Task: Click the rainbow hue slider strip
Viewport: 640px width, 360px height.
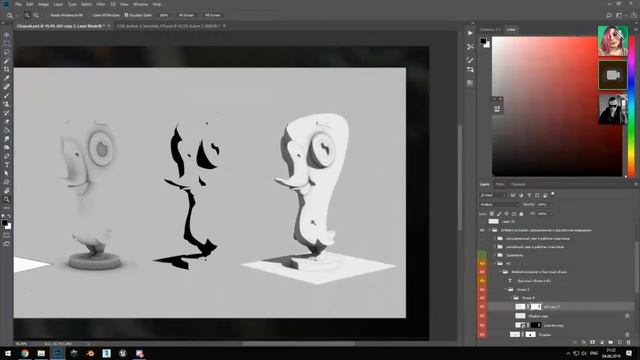Action: click(631, 106)
